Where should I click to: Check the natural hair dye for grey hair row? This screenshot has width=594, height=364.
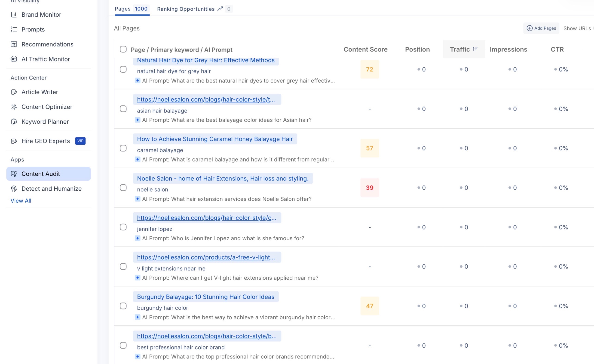123,69
